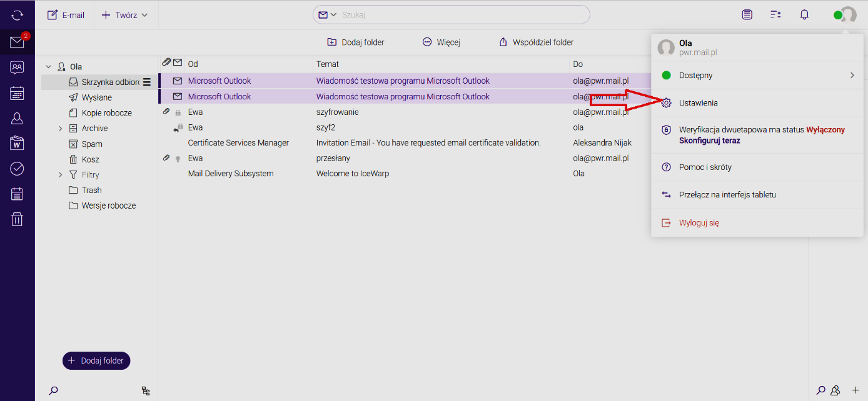The height and width of the screenshot is (401, 868).
Task: Open the Tasks checkmark icon in sidebar
Action: (17, 169)
